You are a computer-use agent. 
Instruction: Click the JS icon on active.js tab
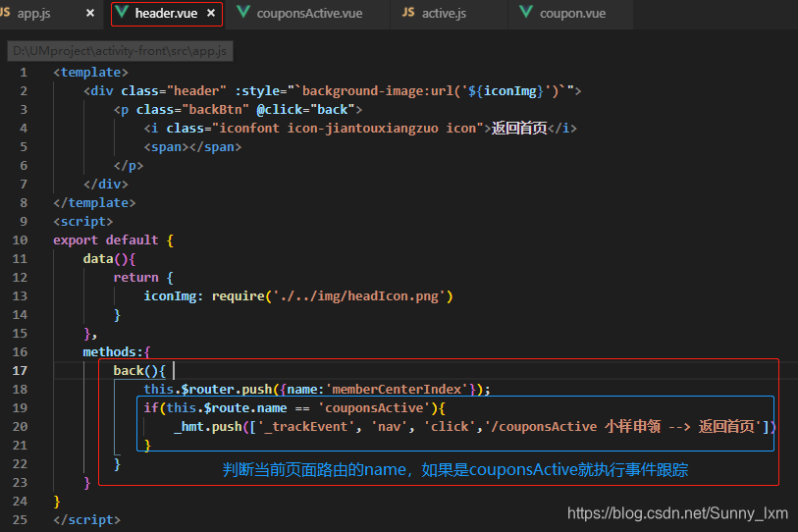tap(408, 12)
